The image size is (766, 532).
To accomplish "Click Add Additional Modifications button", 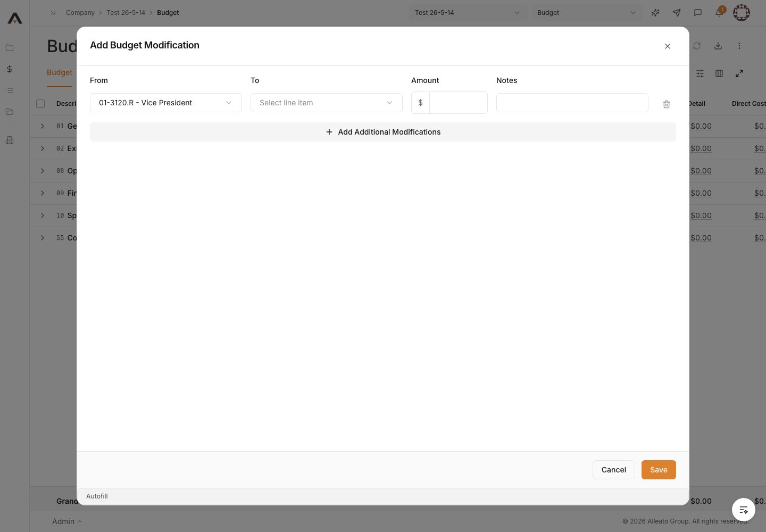I will pos(383,132).
